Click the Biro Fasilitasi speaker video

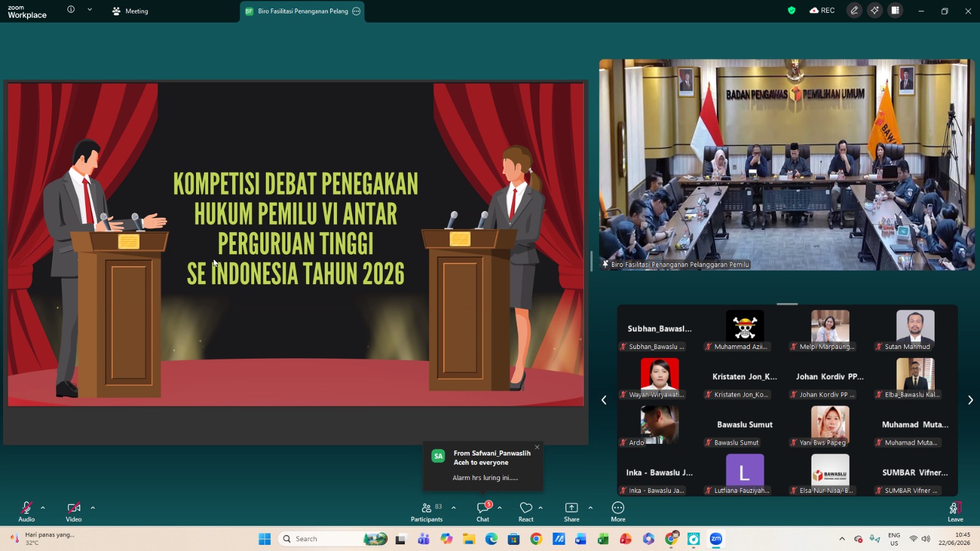coord(786,165)
